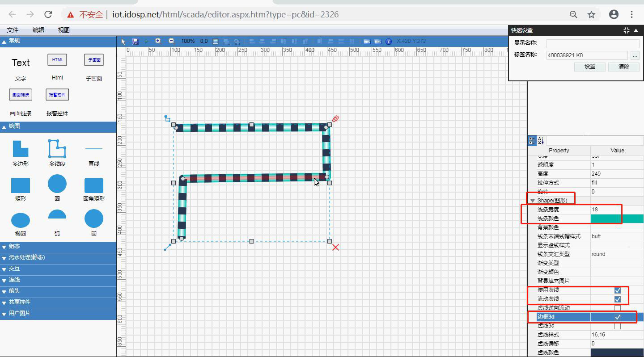Collapse the Shape(图形) property group

coord(533,201)
